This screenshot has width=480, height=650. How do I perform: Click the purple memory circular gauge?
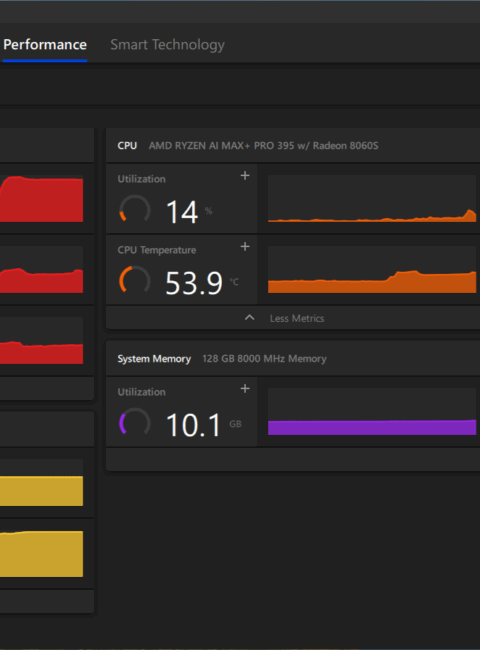[135, 423]
